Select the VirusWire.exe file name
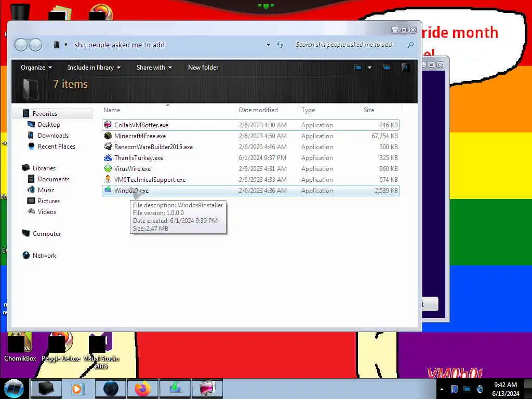This screenshot has height=399, width=532. click(x=132, y=168)
